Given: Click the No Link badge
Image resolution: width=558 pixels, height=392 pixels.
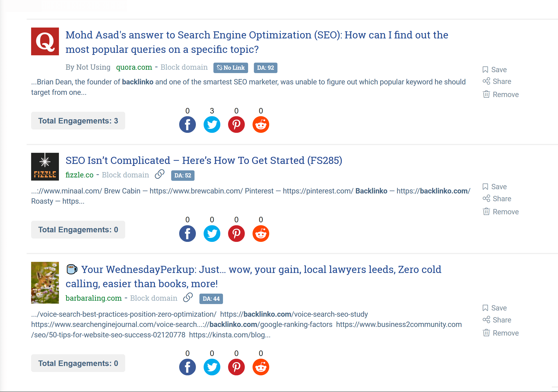Looking at the screenshot, I should click(231, 68).
